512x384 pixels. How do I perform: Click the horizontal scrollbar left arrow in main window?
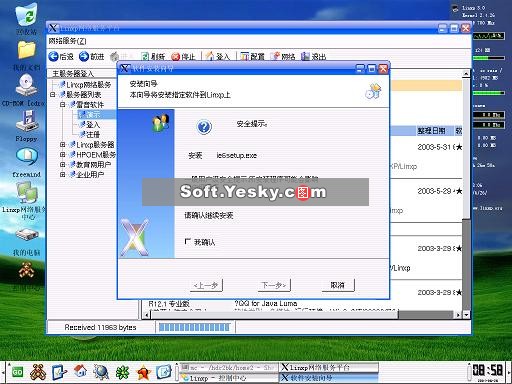(x=147, y=314)
